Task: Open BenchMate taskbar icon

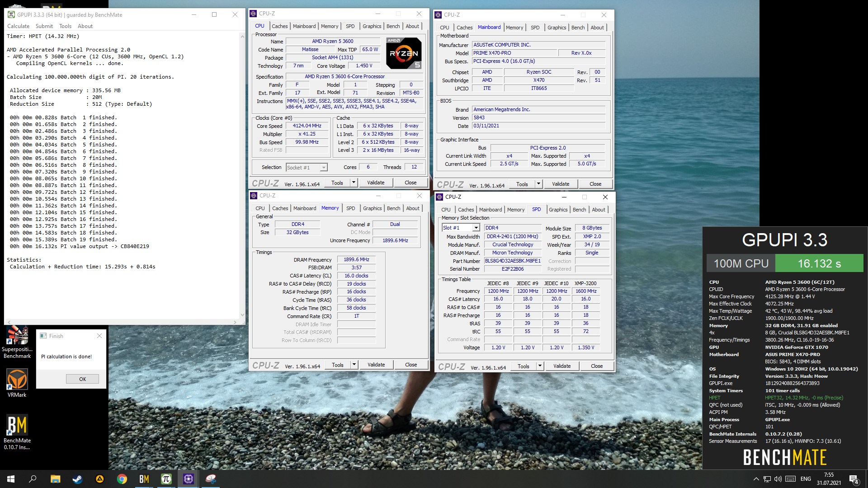Action: (x=144, y=479)
